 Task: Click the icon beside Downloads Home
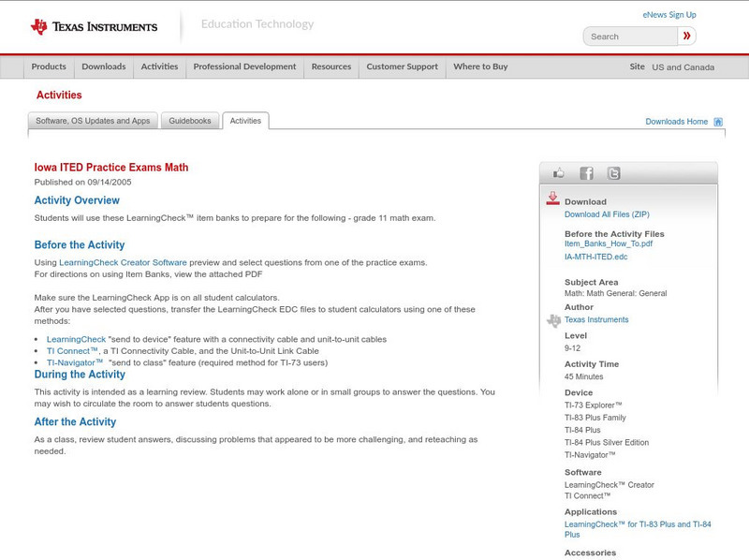717,121
